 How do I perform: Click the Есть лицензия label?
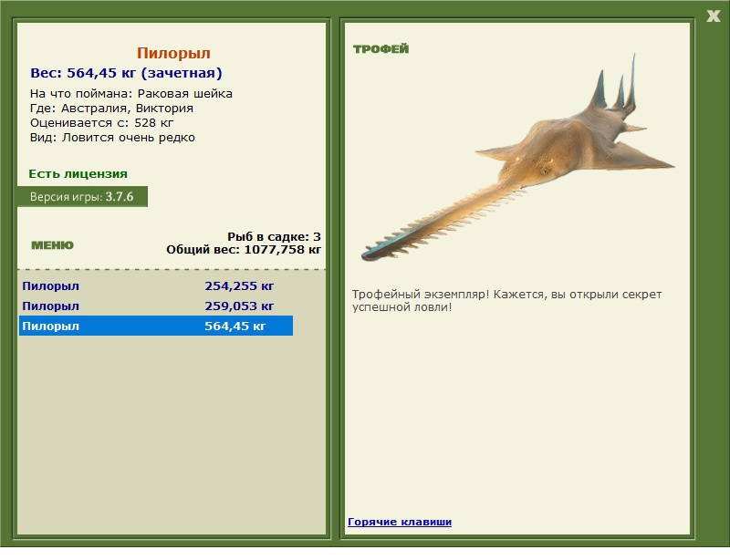[78, 173]
